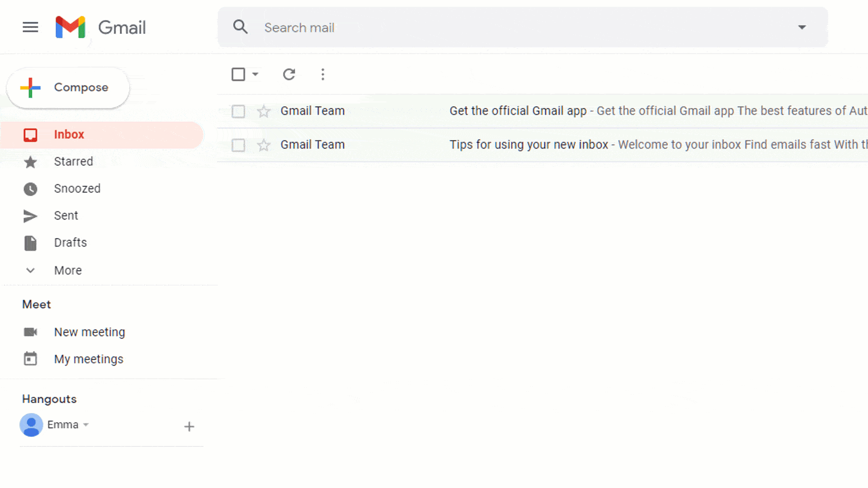Click the Drafts document icon
Viewport: 868px width, 488px height.
tap(30, 243)
